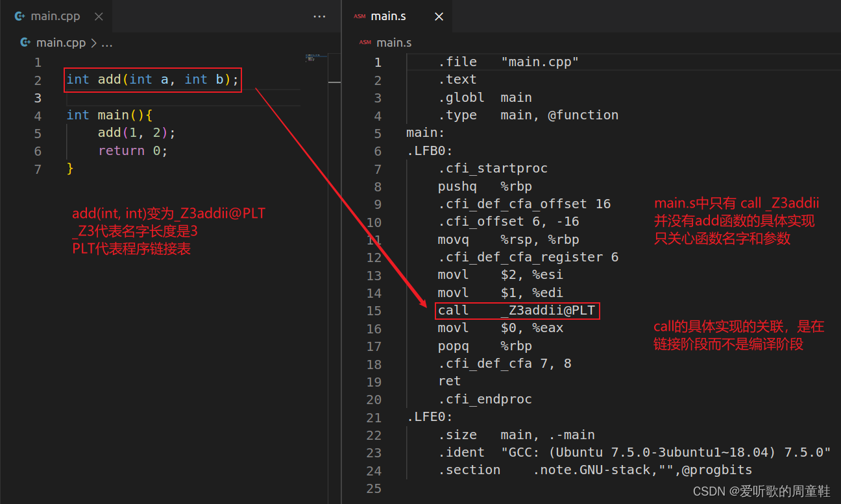
Task: Click the '.globl main' directive
Action: click(485, 97)
